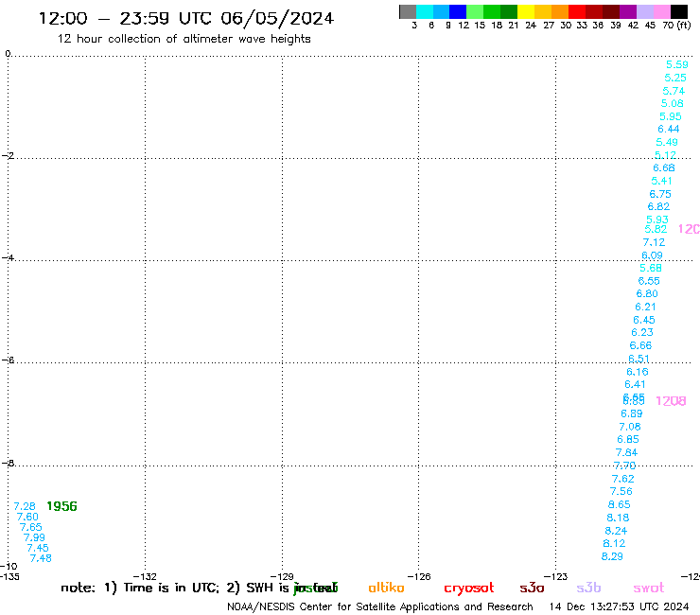
Task: Click the 7.28 value beside the 1956 label
Action: click(x=25, y=506)
